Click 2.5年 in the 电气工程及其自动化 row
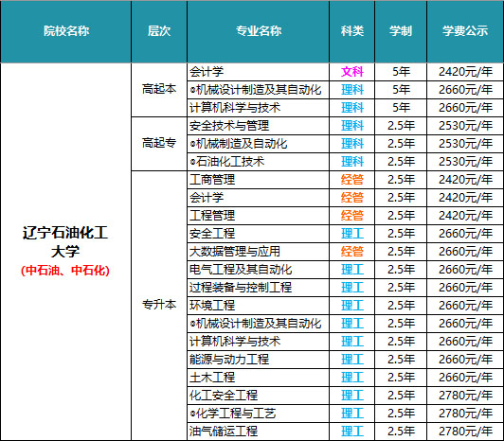Screen dimensions: 504x441 coord(401,270)
